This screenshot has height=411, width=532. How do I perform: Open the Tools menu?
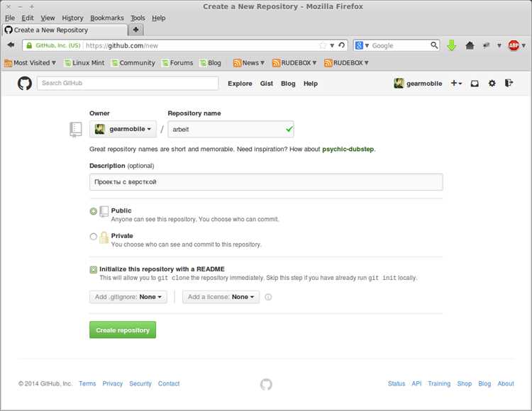[138, 18]
